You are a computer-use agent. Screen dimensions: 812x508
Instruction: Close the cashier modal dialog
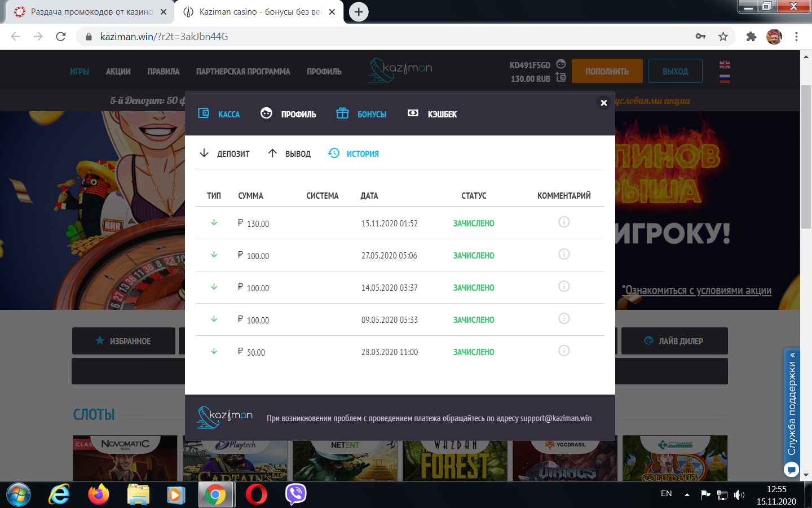click(x=603, y=103)
